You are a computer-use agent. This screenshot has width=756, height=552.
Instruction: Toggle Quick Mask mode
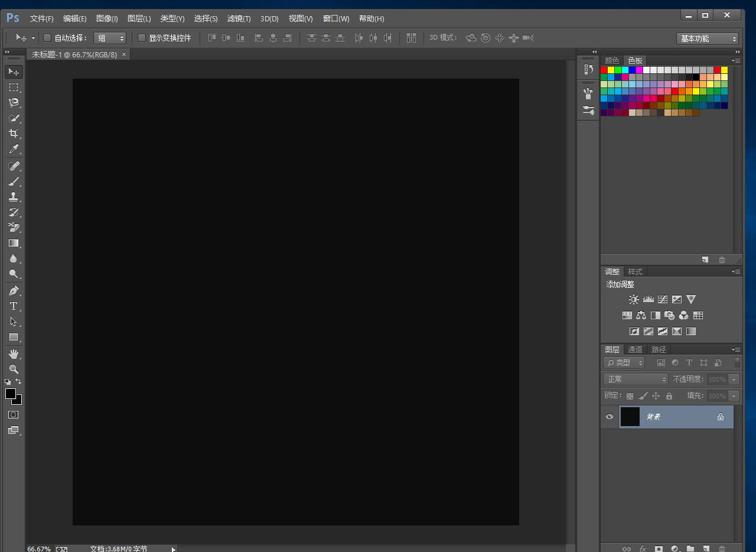click(x=14, y=415)
